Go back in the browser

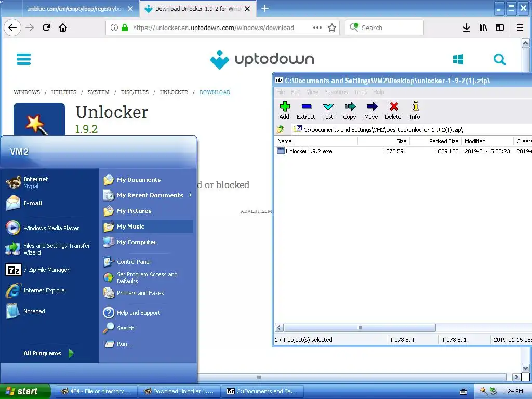[12, 28]
